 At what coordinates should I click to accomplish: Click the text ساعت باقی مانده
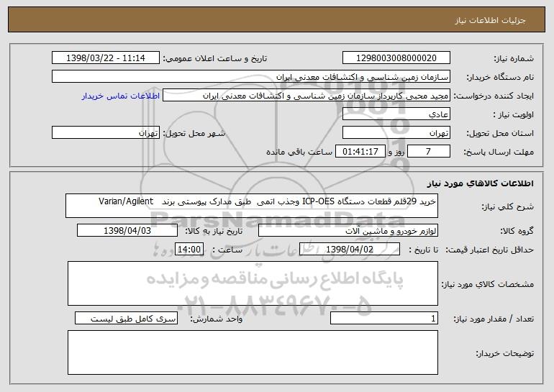299,152
